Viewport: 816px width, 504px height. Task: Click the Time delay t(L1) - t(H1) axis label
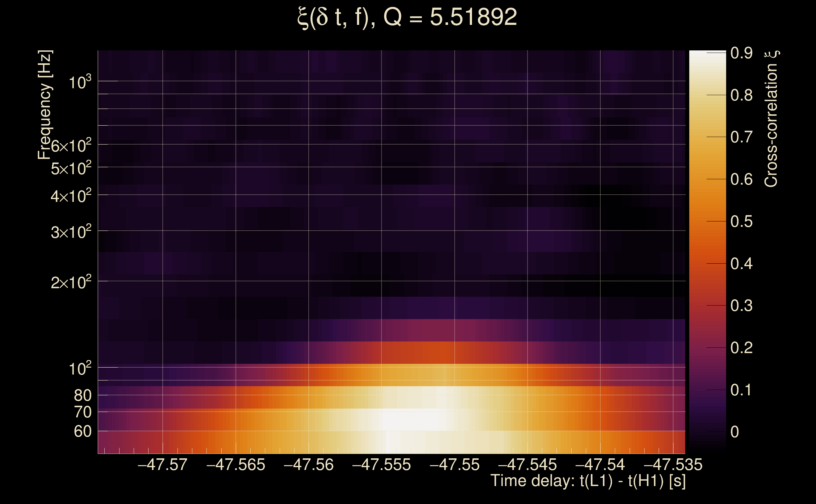(x=588, y=481)
